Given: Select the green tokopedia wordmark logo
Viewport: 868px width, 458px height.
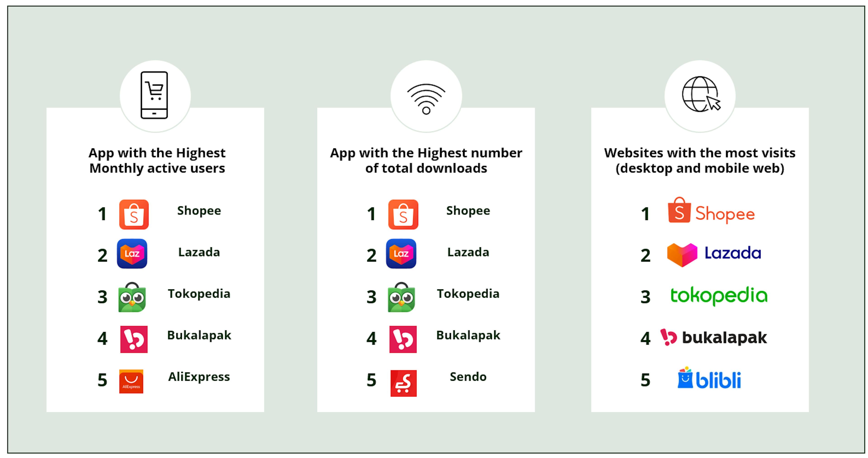Looking at the screenshot, I should (x=719, y=296).
